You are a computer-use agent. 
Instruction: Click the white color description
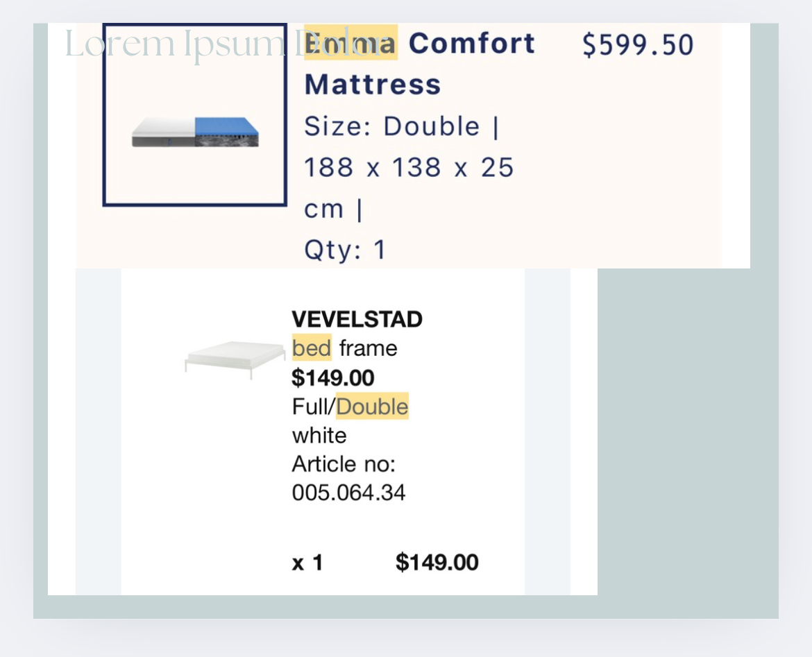(x=319, y=436)
